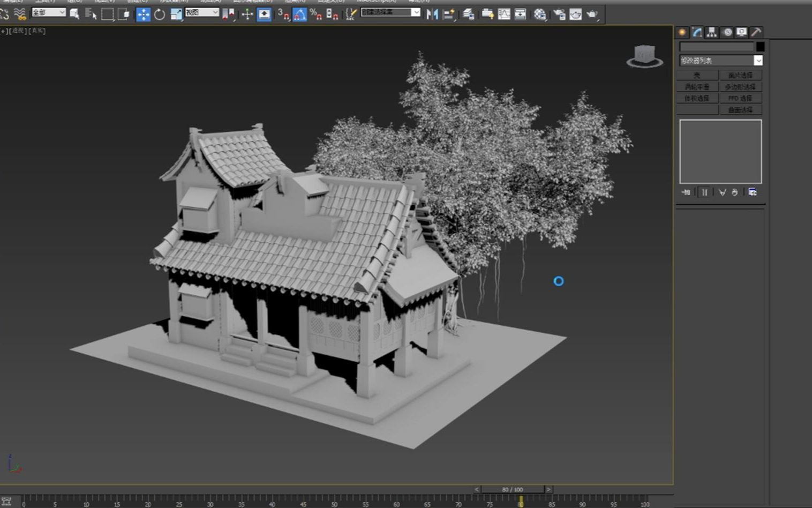This screenshot has width=812, height=508.
Task: Step to previous frame with left arrow
Action: pos(477,490)
